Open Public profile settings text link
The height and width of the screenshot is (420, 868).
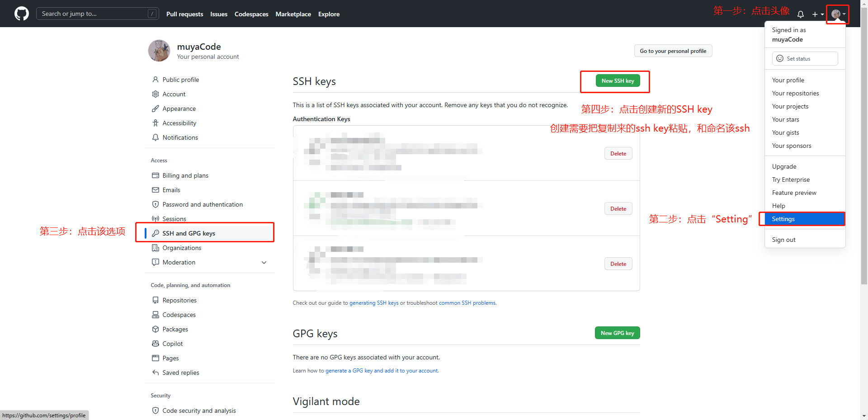[180, 80]
